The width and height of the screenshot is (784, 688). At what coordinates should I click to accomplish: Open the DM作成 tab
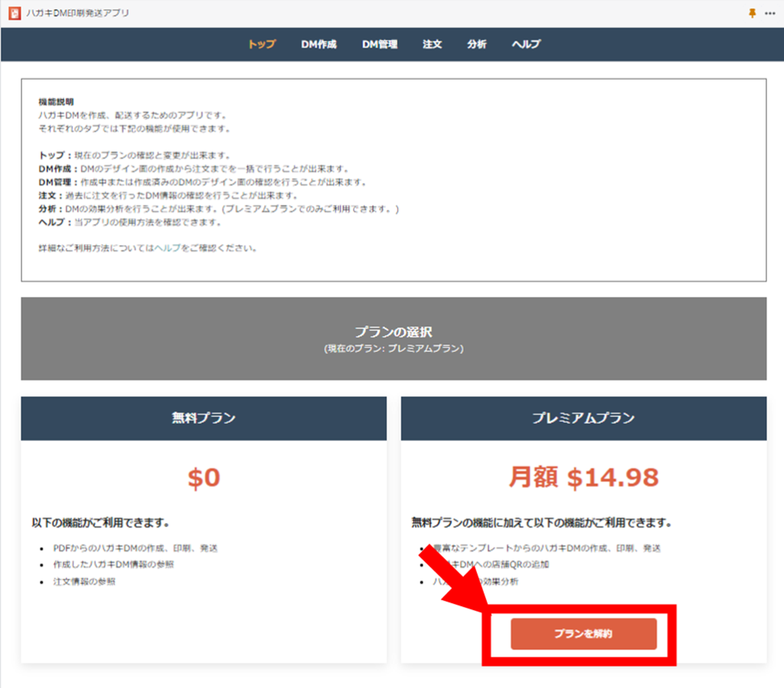318,44
